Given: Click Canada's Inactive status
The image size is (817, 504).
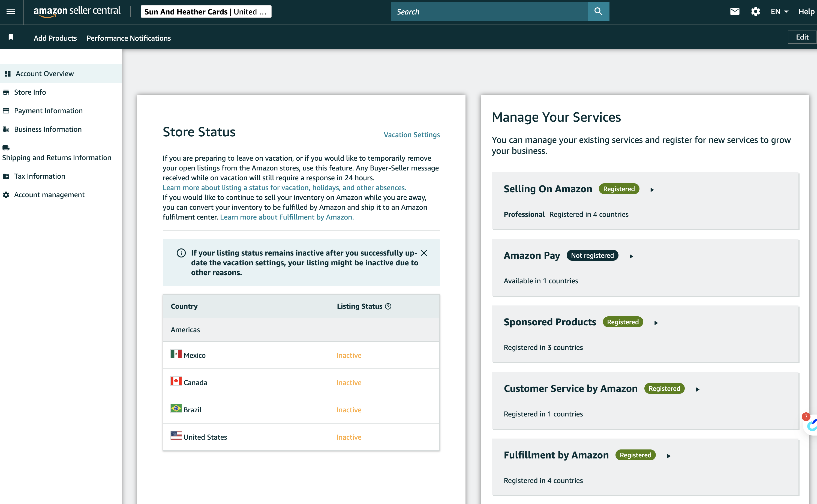Looking at the screenshot, I should (x=349, y=383).
